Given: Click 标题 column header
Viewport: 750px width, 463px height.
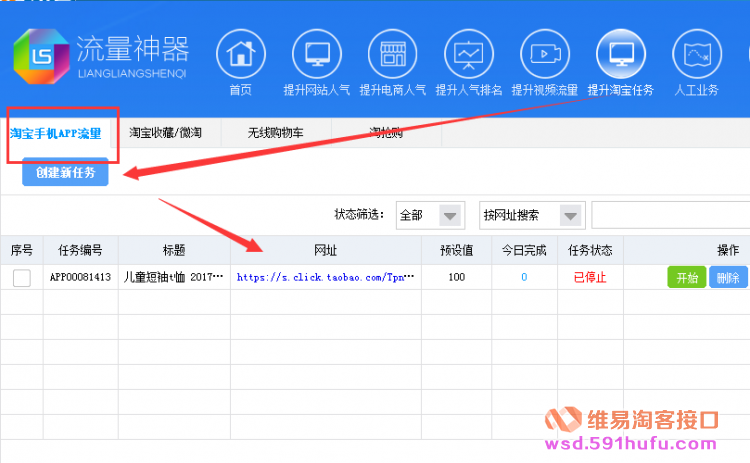Looking at the screenshot, I should [x=174, y=250].
